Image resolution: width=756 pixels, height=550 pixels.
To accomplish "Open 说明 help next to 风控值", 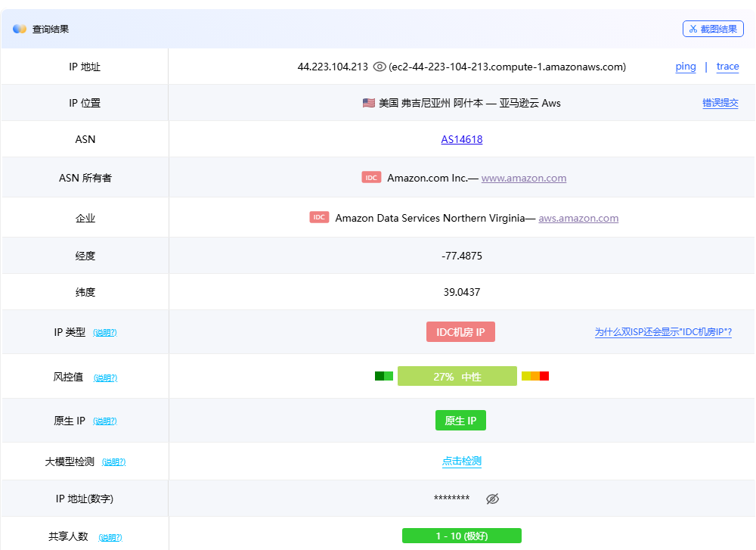I will coord(105,378).
